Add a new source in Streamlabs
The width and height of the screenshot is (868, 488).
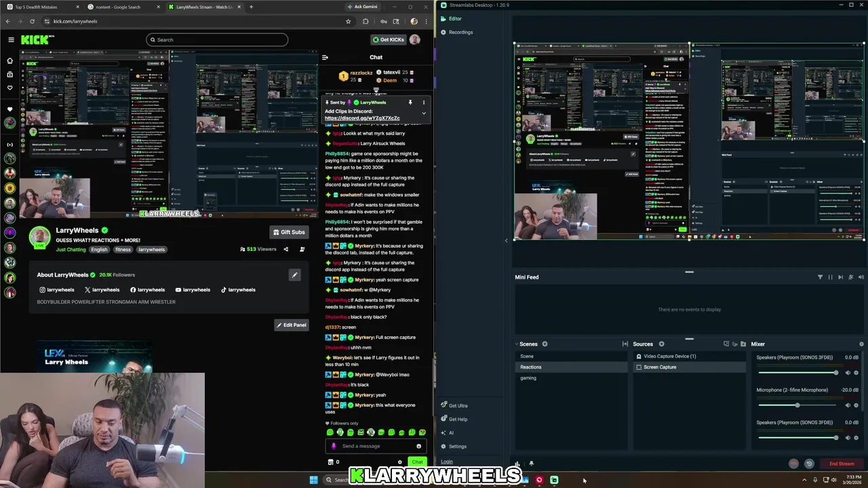pos(661,344)
